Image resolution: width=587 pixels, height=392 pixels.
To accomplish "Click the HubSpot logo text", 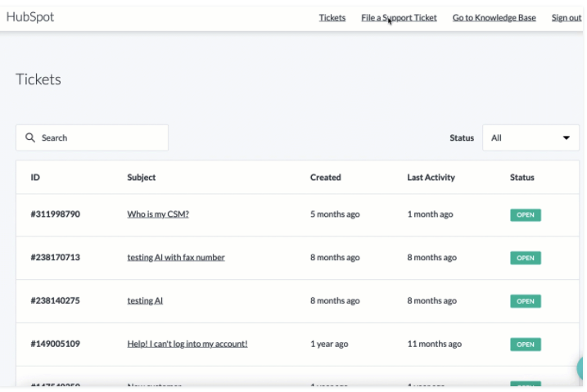I will coord(30,17).
